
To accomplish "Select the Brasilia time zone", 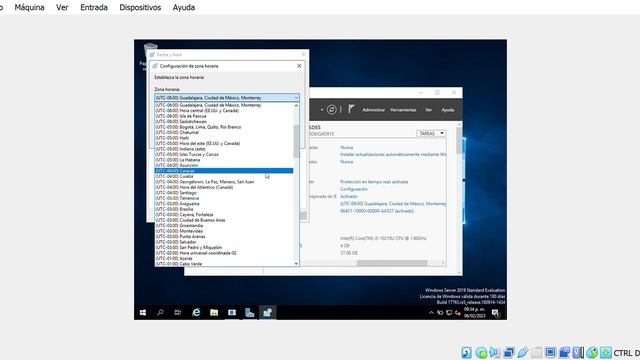I will click(x=224, y=209).
